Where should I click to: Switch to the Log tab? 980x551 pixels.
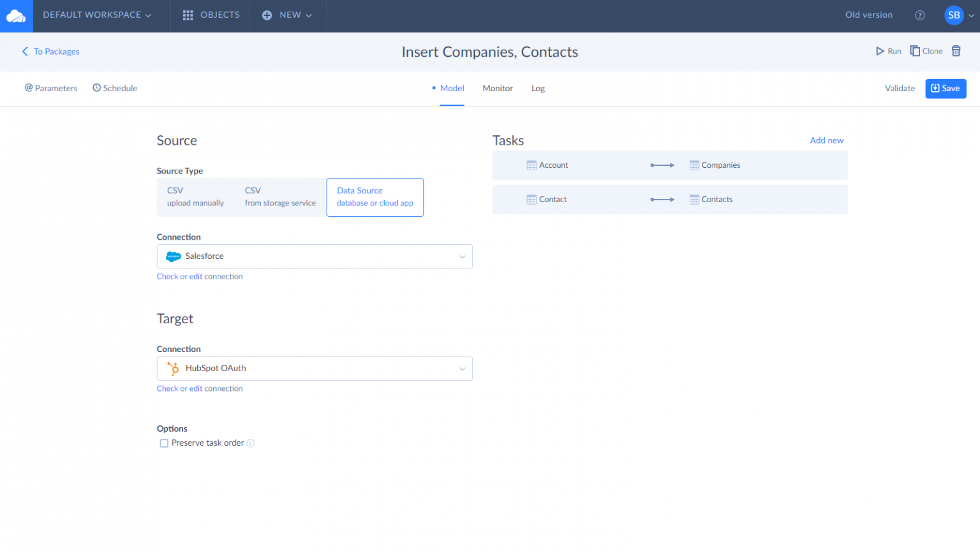(x=538, y=88)
